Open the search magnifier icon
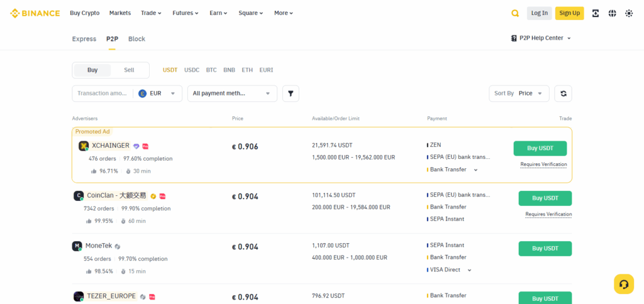 pyautogui.click(x=515, y=13)
